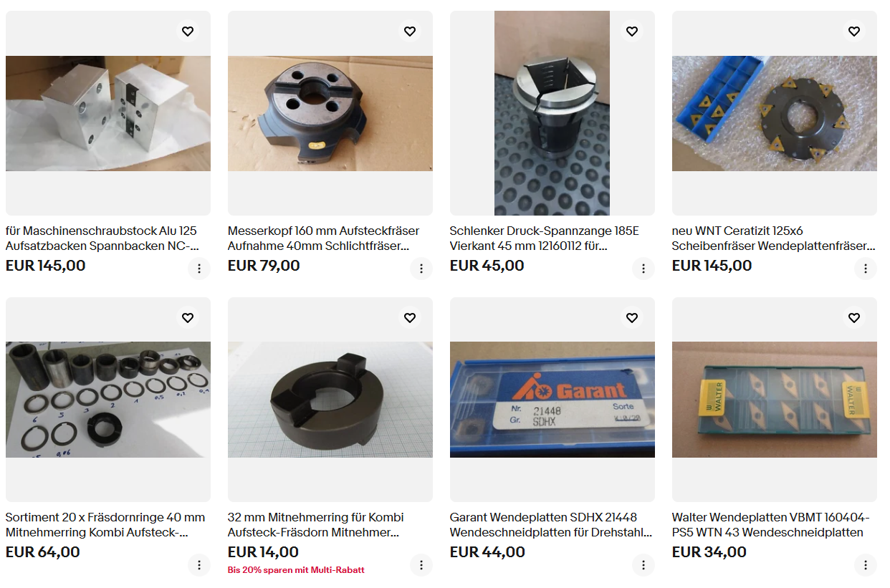Toggle watchlist heart on Messerkopf 160 mm item
The image size is (890, 588).
pos(410,32)
